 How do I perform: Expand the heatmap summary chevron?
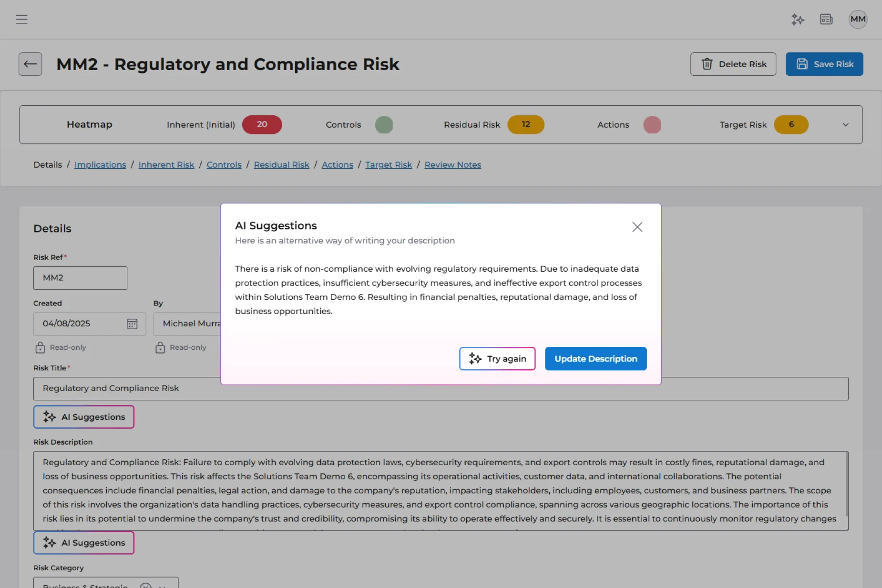[x=845, y=125]
